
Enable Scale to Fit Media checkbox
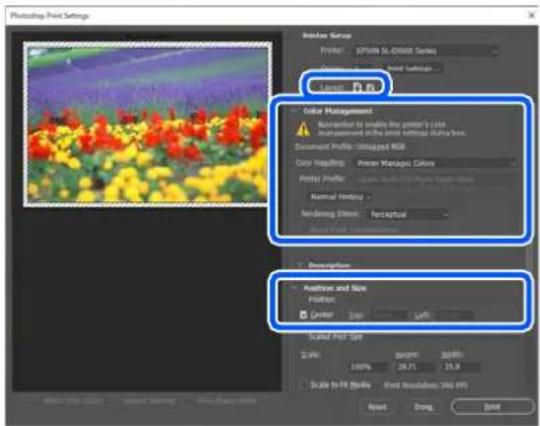(x=304, y=385)
